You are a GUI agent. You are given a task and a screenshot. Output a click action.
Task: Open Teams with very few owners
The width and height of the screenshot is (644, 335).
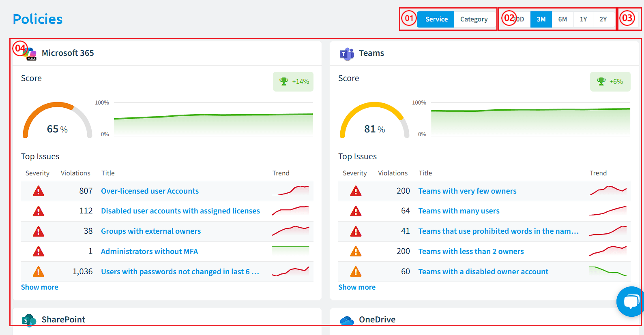coord(467,191)
